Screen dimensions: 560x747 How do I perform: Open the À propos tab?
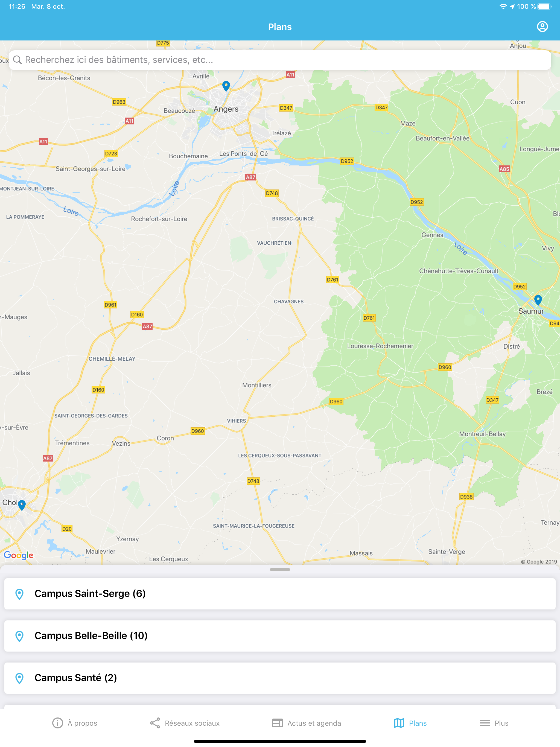pyautogui.click(x=75, y=723)
